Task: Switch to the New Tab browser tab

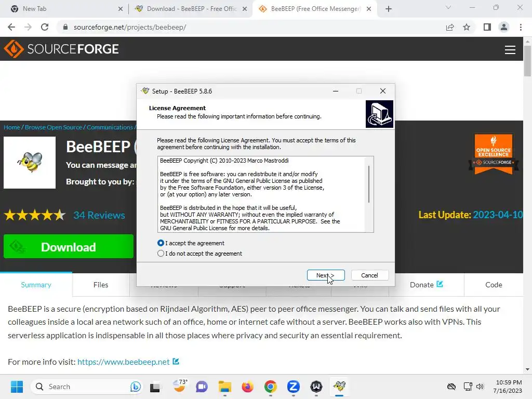Action: (64, 9)
